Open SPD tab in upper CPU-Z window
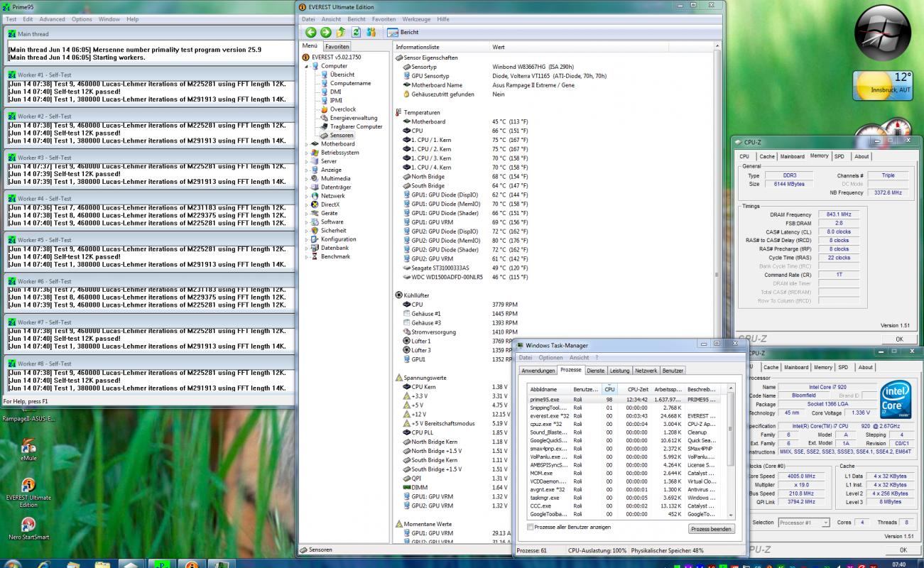This screenshot has height=568, width=924. pyautogui.click(x=839, y=156)
